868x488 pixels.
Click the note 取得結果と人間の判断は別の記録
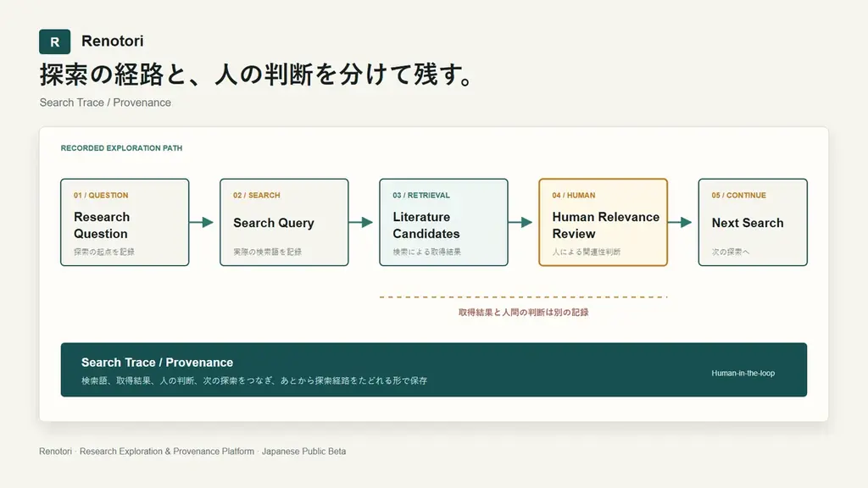[523, 312]
